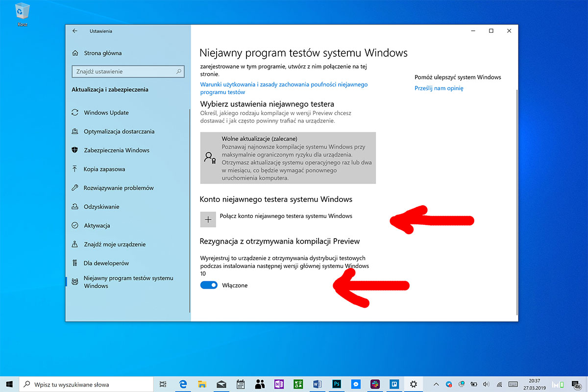Open Rozwiązywanie problemów section

(113, 188)
